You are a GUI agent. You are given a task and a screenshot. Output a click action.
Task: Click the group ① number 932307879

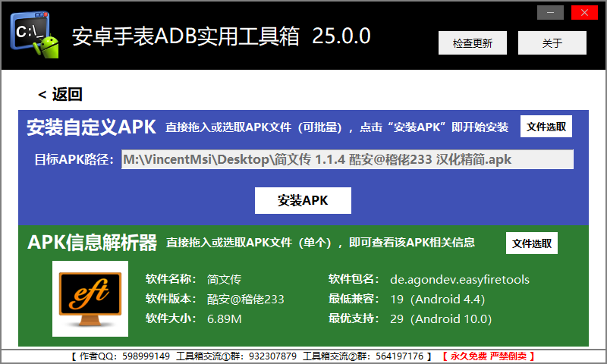(x=272, y=356)
